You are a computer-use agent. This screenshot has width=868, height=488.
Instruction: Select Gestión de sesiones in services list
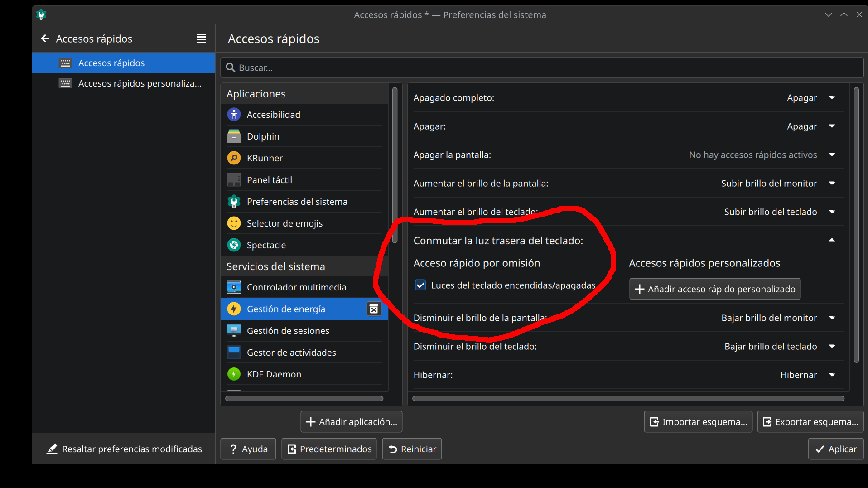click(x=288, y=331)
